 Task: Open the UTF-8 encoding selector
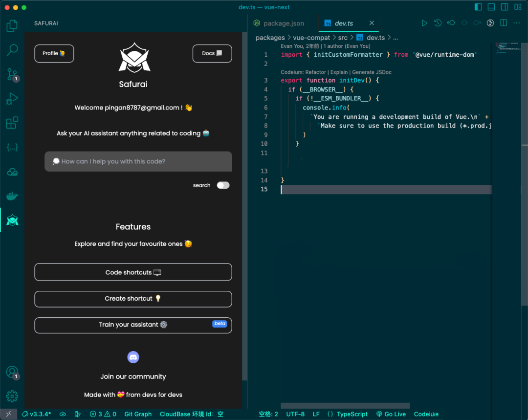pyautogui.click(x=295, y=414)
